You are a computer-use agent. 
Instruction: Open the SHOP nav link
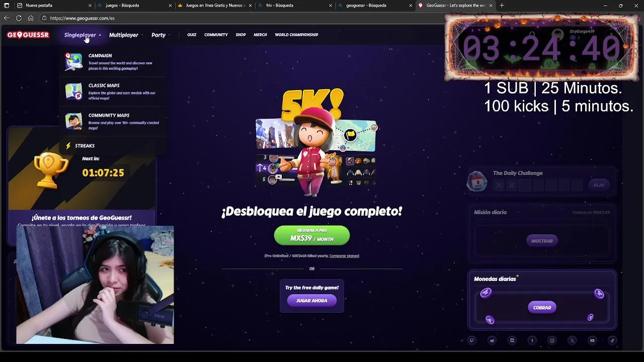tap(240, 35)
